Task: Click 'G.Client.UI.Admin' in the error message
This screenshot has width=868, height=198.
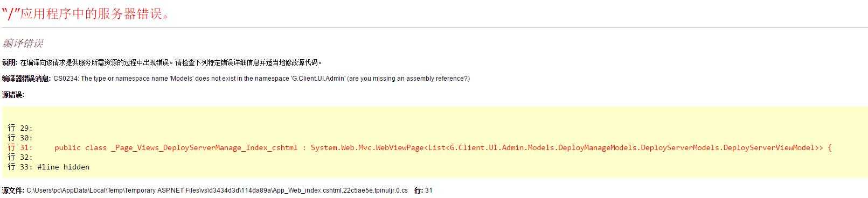Action: pyautogui.click(x=318, y=79)
